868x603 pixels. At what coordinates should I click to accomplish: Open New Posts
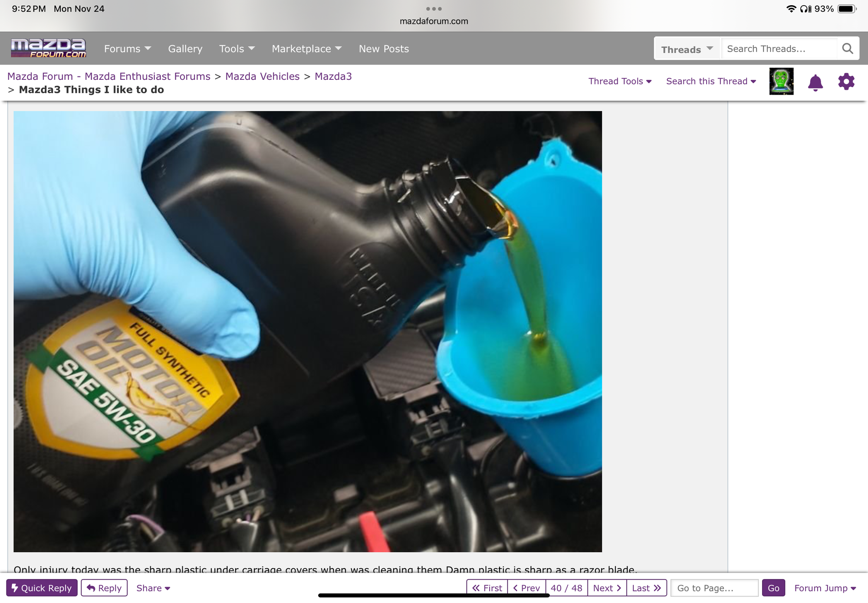click(384, 49)
